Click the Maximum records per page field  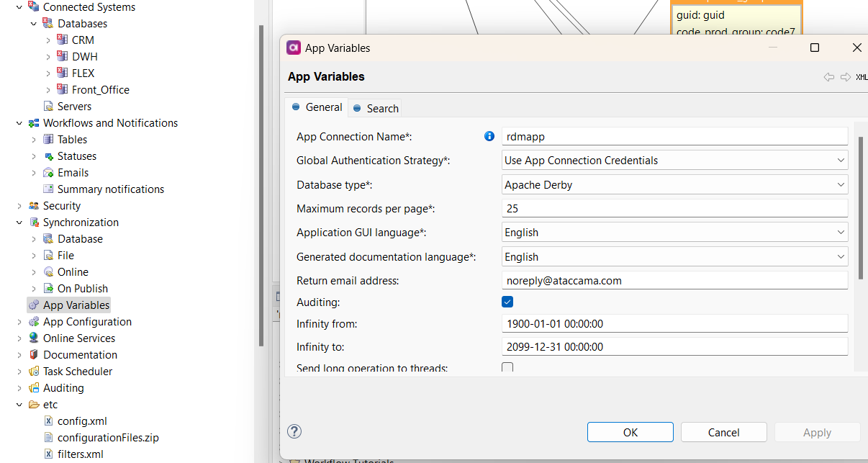(x=674, y=209)
